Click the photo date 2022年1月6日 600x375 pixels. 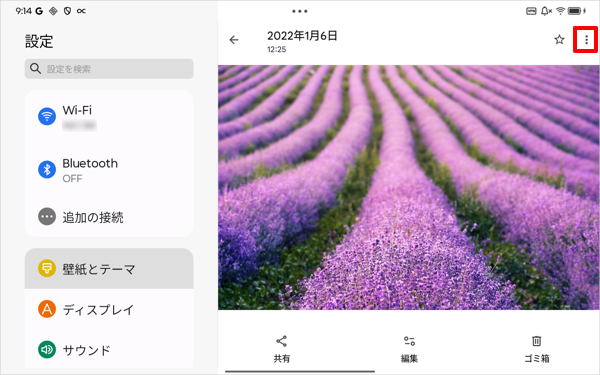(x=302, y=36)
